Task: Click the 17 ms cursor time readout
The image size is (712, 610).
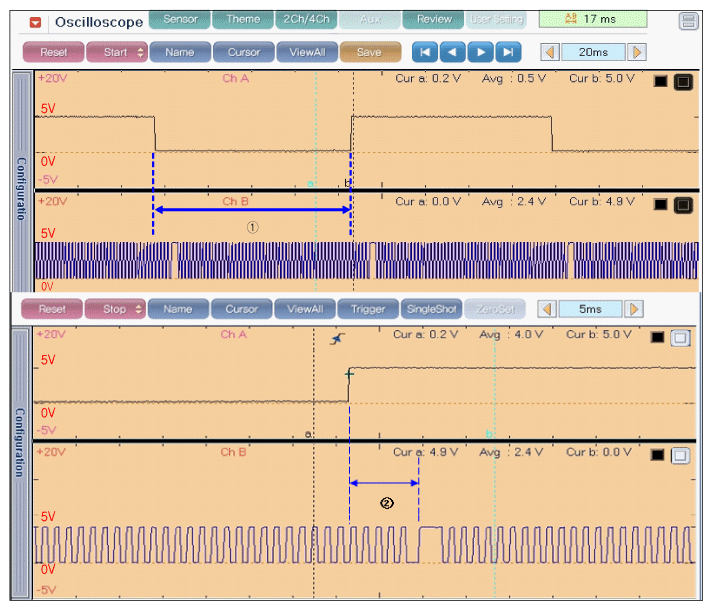Action: pos(593,20)
